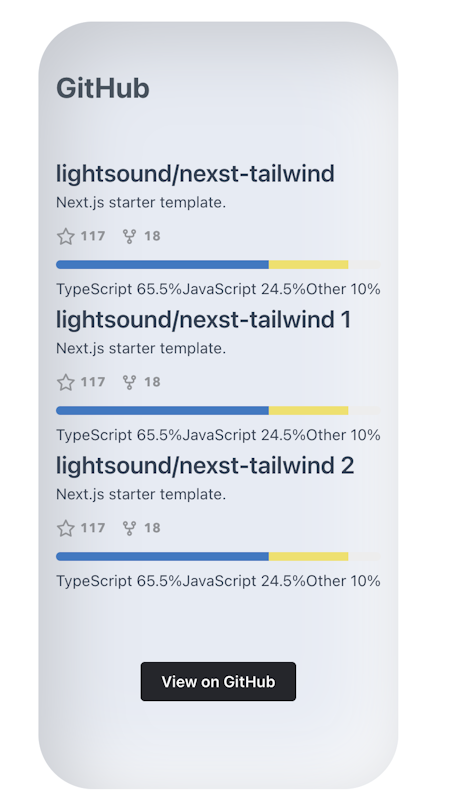The width and height of the screenshot is (451, 799).
Task: Click the yellow JavaScript segment in nexst-tailwind 2 bar
Action: [309, 556]
